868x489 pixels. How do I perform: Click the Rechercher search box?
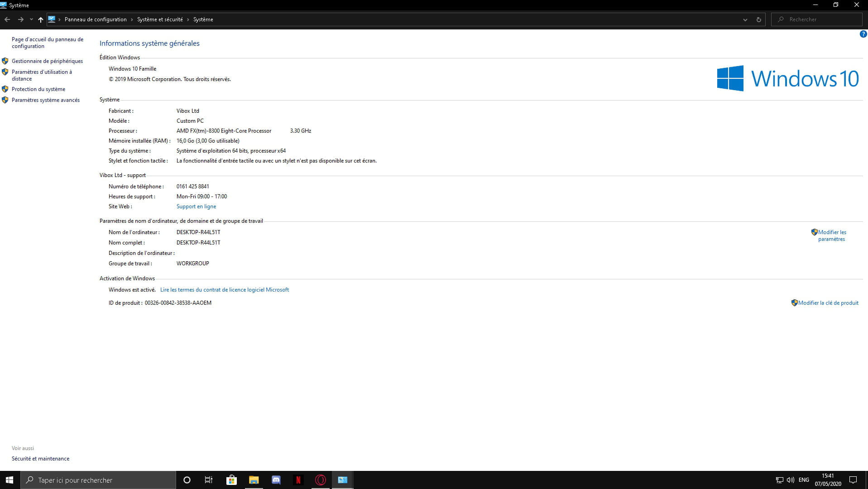pyautogui.click(x=816, y=19)
